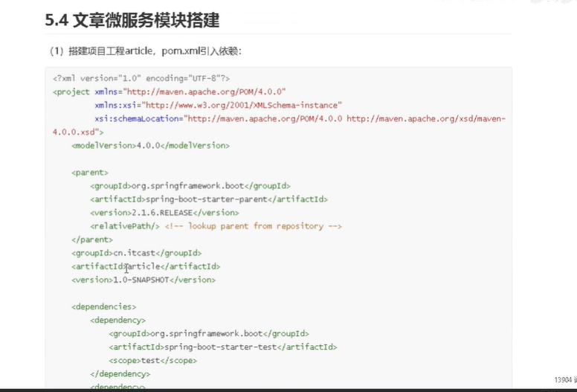Click the relativePath tag
Viewport: 577px width, 392px height.
[125, 226]
